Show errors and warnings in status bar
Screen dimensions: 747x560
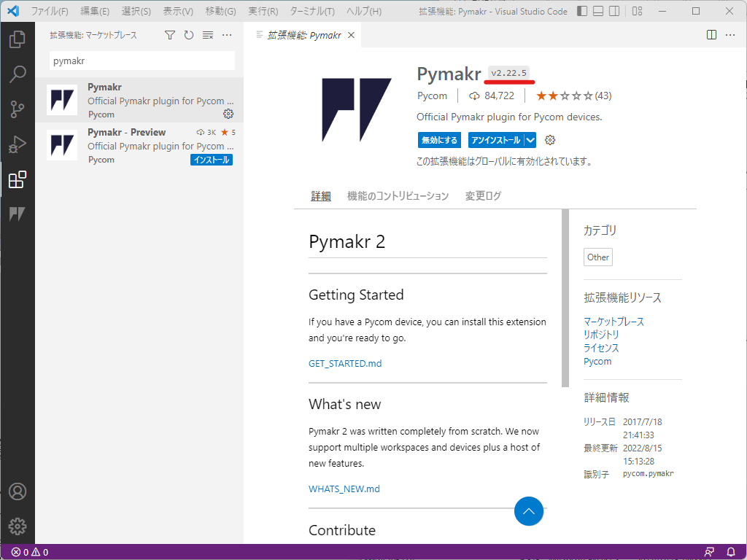point(29,552)
